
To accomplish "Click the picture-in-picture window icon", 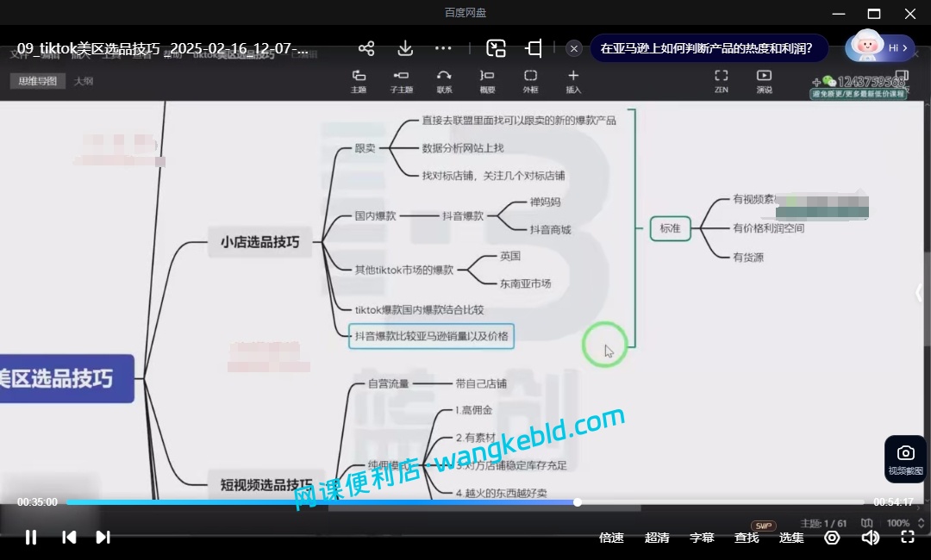I will [x=496, y=48].
